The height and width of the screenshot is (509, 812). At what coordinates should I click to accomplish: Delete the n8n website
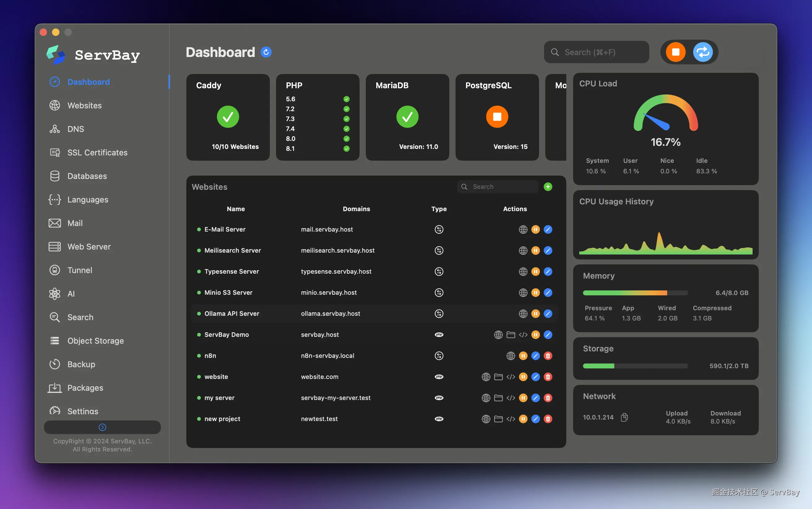point(548,356)
